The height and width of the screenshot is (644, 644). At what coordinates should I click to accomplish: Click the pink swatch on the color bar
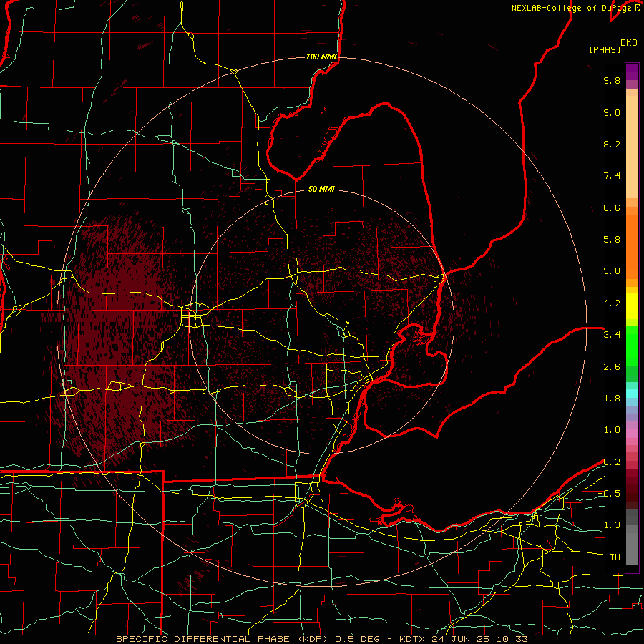[x=632, y=434]
